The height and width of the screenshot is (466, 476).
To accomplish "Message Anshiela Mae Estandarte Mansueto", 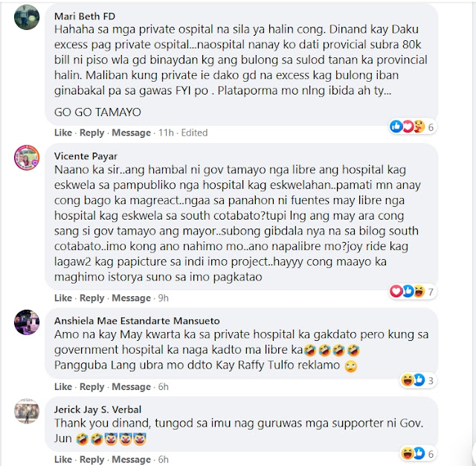I will [131, 386].
